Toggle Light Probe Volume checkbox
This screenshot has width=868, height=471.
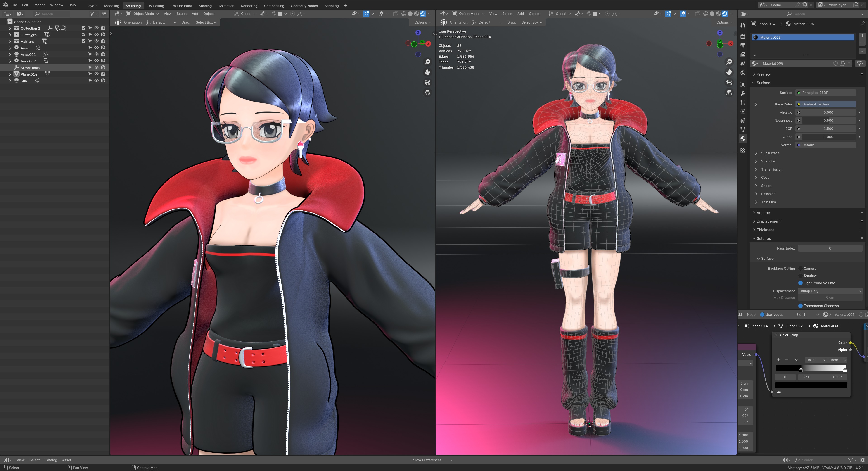(800, 283)
